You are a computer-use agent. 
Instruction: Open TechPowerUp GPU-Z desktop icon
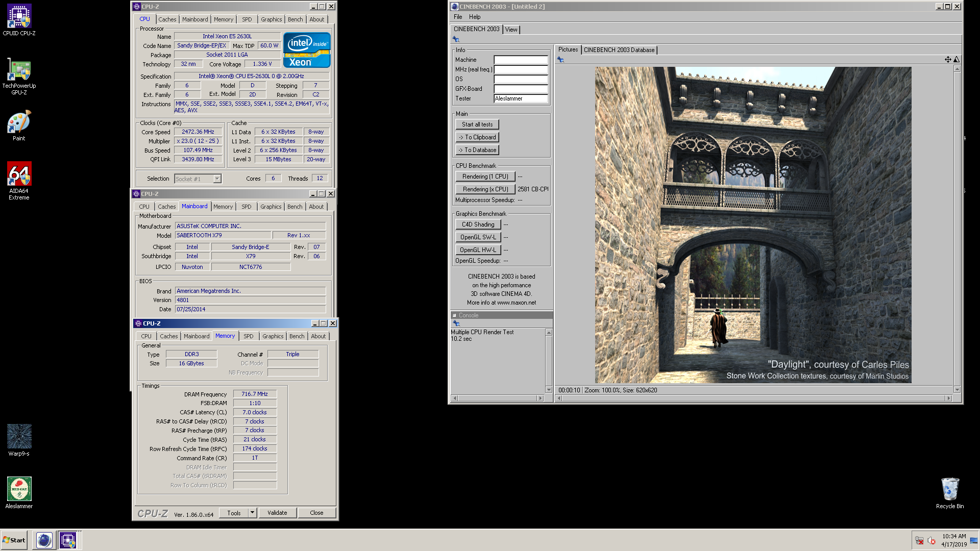pyautogui.click(x=19, y=76)
